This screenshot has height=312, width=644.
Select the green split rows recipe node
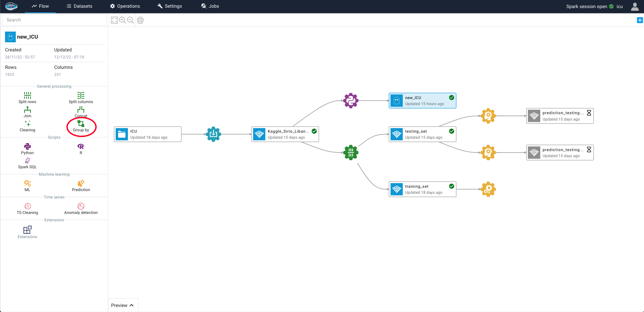point(351,152)
